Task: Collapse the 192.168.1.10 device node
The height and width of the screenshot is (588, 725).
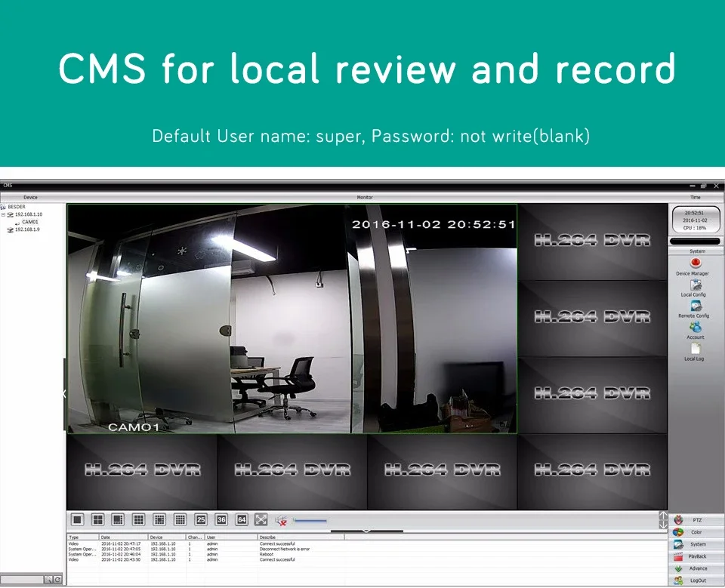Action: 4,214
